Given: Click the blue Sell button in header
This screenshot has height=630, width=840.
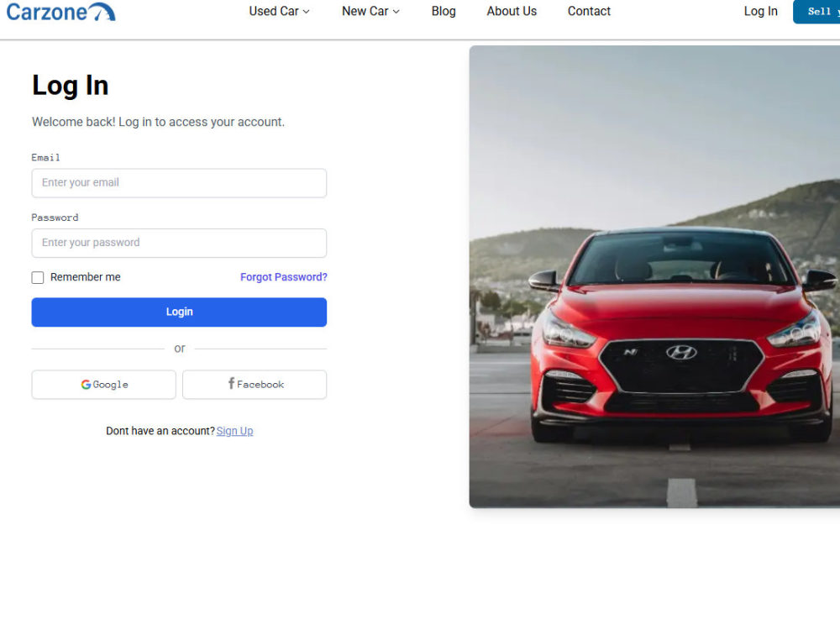Looking at the screenshot, I should (817, 11).
